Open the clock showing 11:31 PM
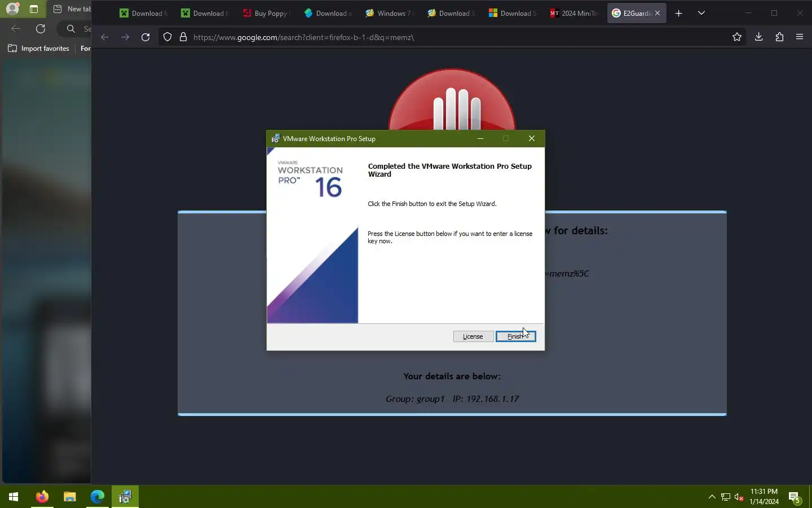This screenshot has width=812, height=508. pos(764,497)
